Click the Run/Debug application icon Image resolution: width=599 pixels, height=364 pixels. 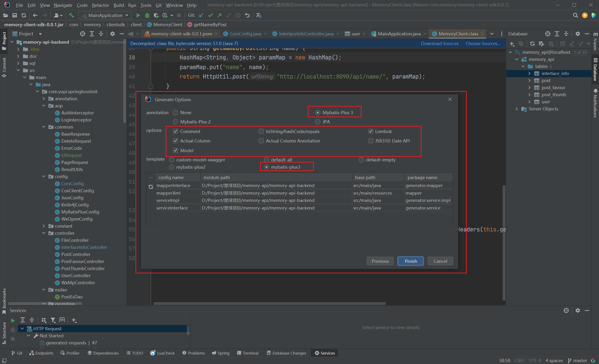click(x=138, y=16)
